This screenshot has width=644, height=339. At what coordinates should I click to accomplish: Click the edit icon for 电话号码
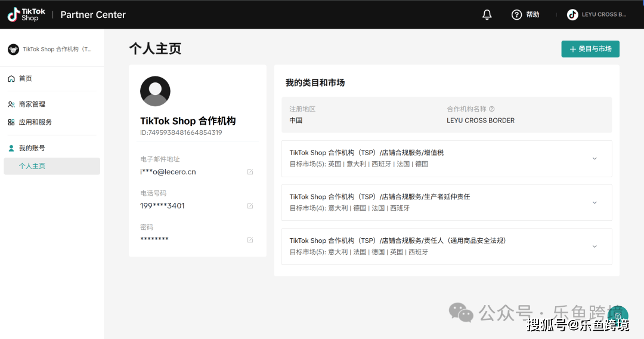(250, 206)
